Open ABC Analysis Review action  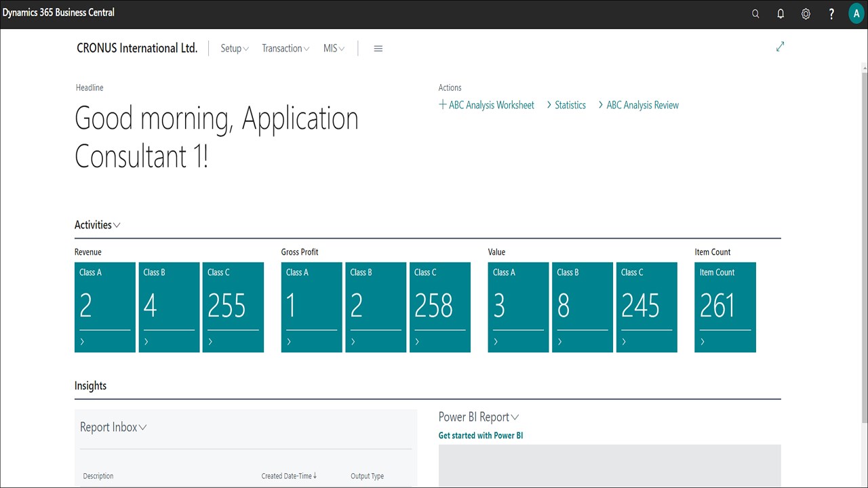pyautogui.click(x=638, y=105)
